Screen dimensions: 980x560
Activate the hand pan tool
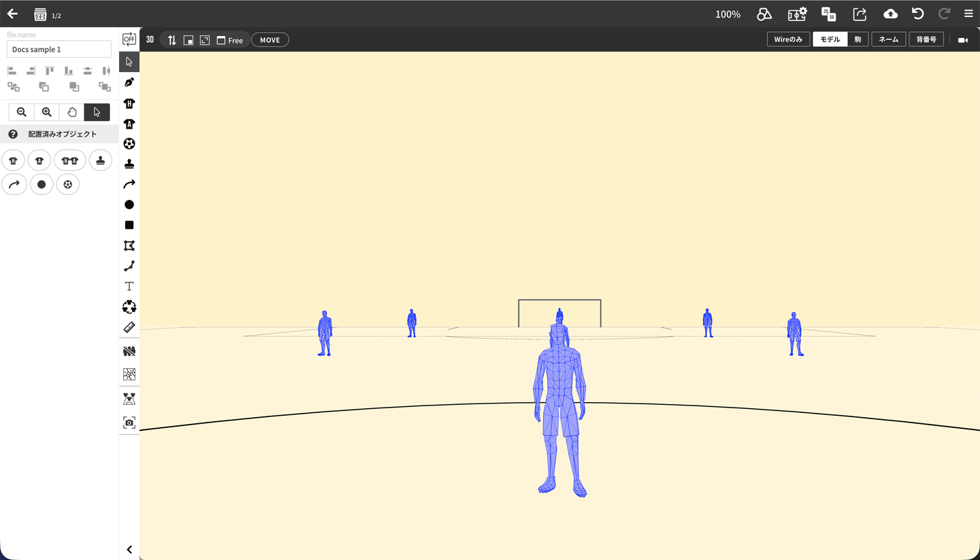click(71, 112)
